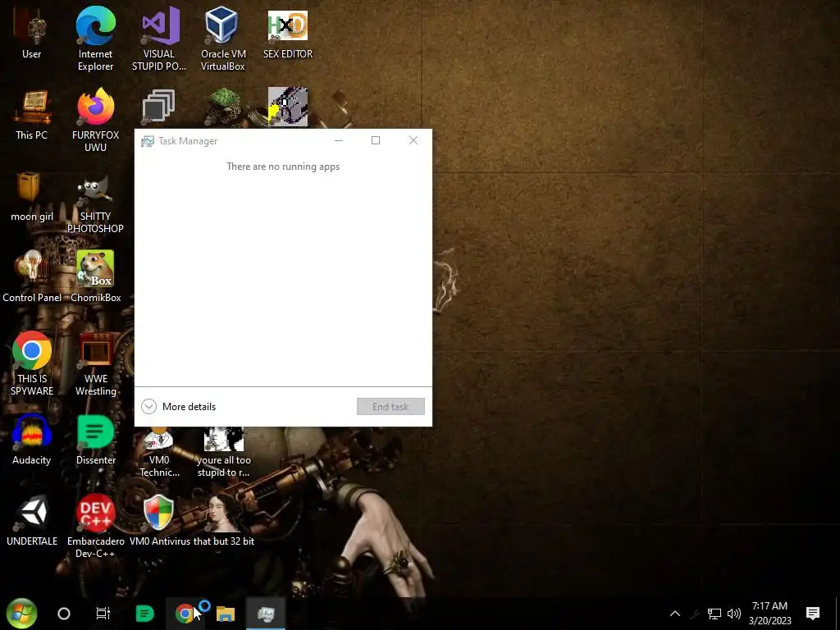Open Dissenter desktop shortcut
840x630 pixels.
pos(95,440)
